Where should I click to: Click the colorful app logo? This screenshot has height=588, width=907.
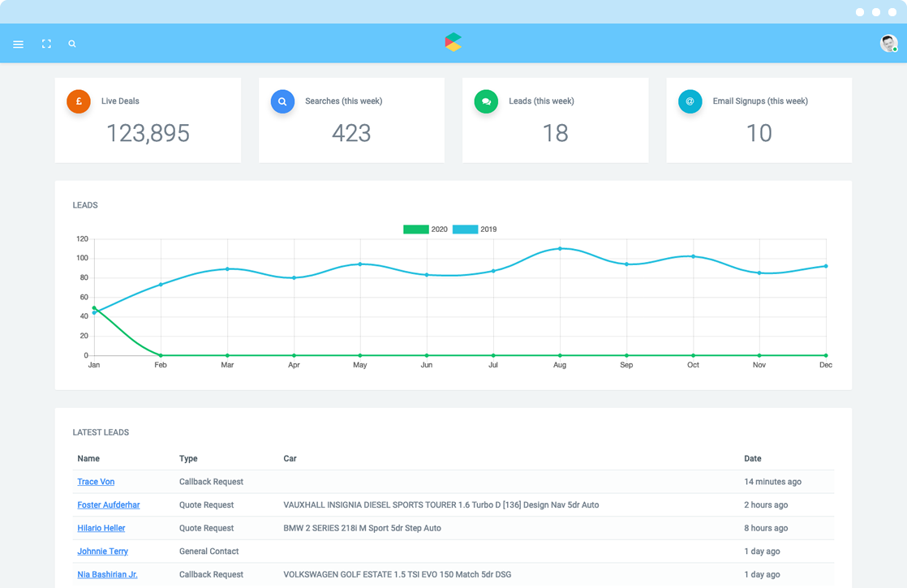tap(453, 42)
